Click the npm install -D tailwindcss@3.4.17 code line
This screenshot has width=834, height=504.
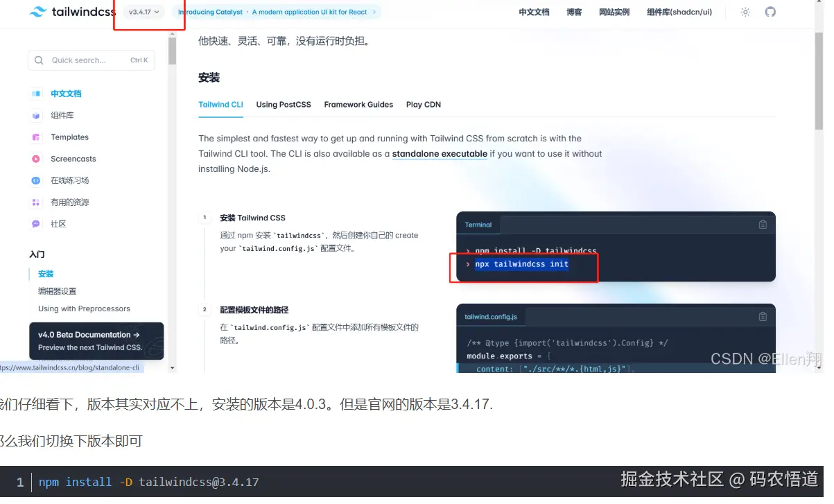coord(149,482)
